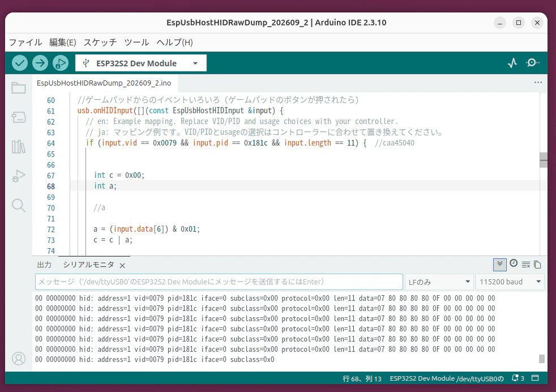Click the 'int c = 0x00;' code line

point(119,175)
